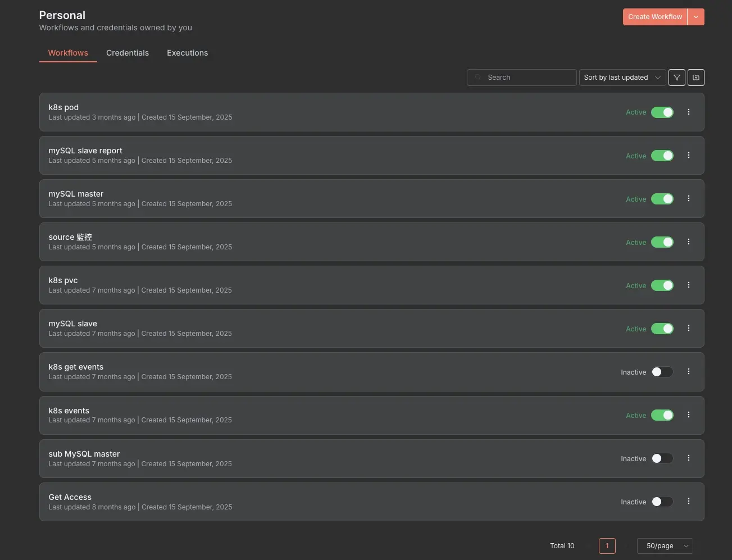This screenshot has height=560, width=732.
Task: Open the filter options funnel icon
Action: [x=676, y=78]
